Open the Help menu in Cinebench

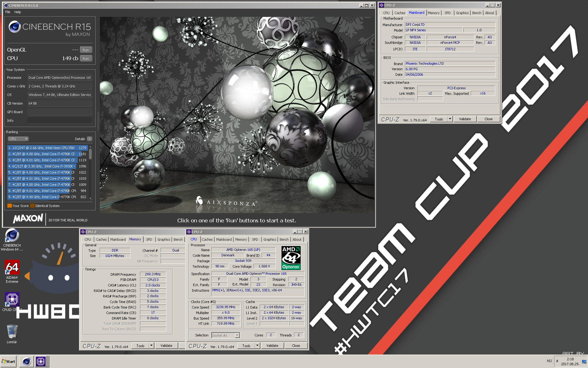pos(18,12)
